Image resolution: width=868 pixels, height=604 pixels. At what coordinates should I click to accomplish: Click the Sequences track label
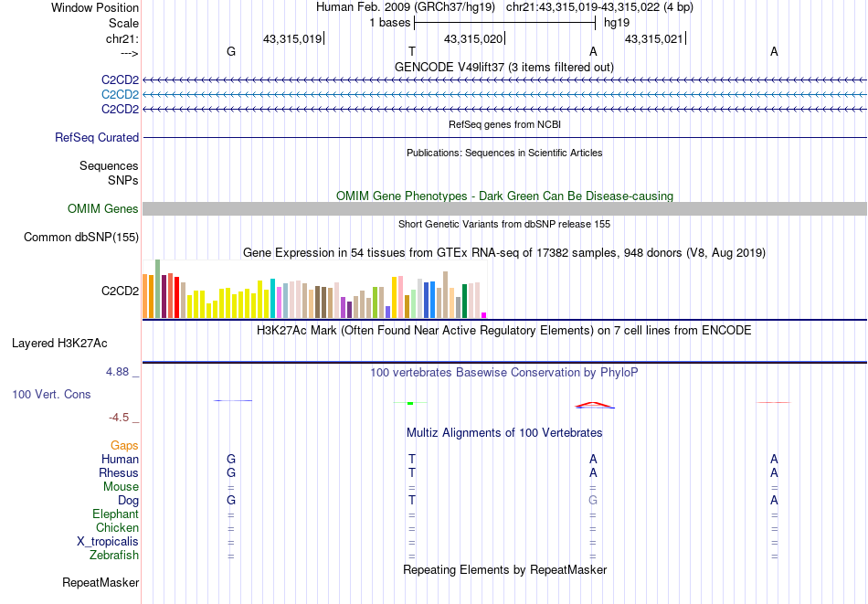click(x=109, y=165)
